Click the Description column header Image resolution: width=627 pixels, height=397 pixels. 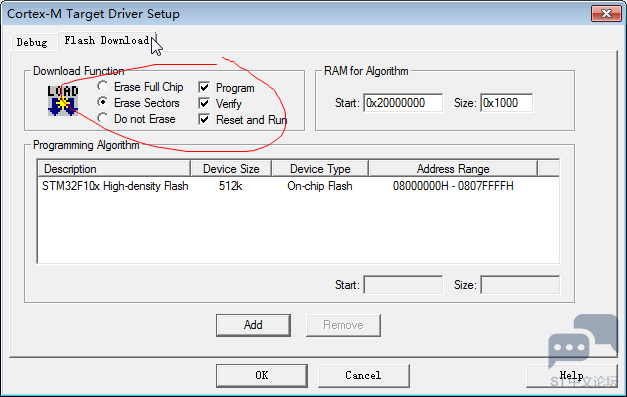pos(114,169)
